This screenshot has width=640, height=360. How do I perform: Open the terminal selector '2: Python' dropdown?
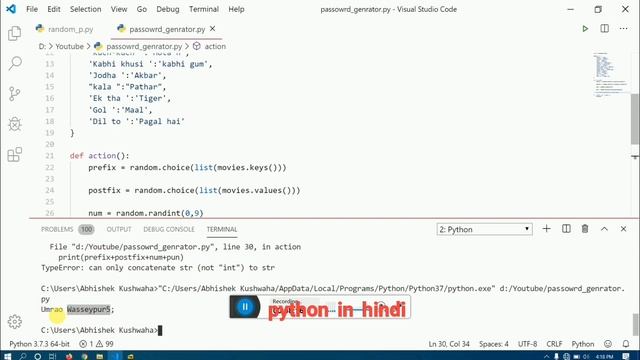point(484,229)
